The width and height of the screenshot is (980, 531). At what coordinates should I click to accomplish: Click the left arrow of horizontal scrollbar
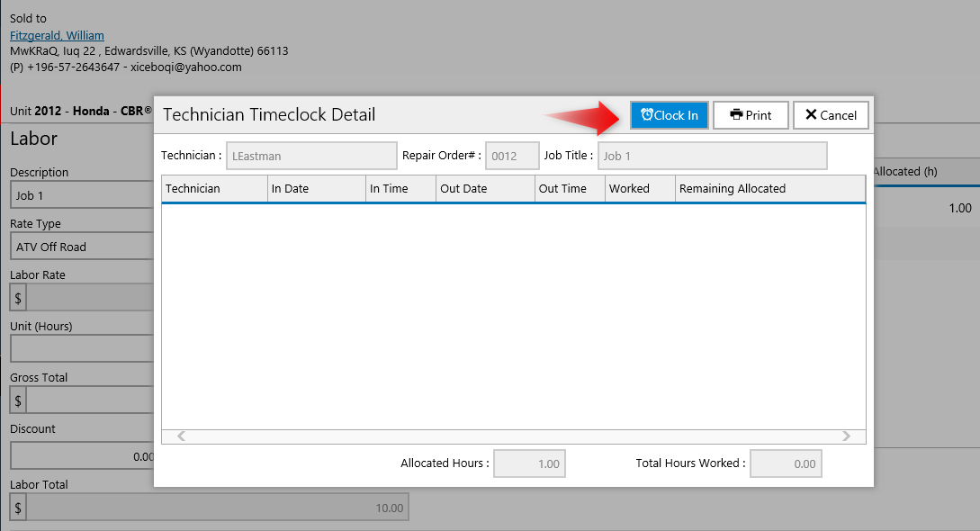(x=181, y=436)
